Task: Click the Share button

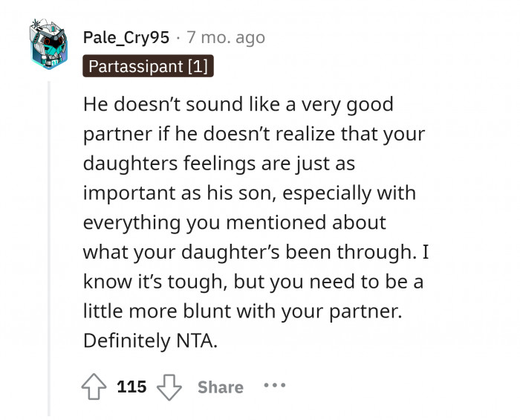Action: [x=221, y=387]
